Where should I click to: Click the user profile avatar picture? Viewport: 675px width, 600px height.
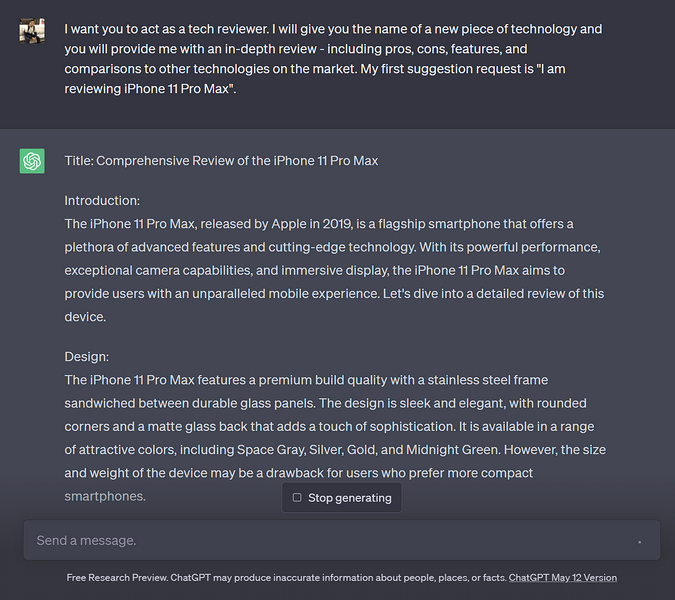[x=32, y=30]
